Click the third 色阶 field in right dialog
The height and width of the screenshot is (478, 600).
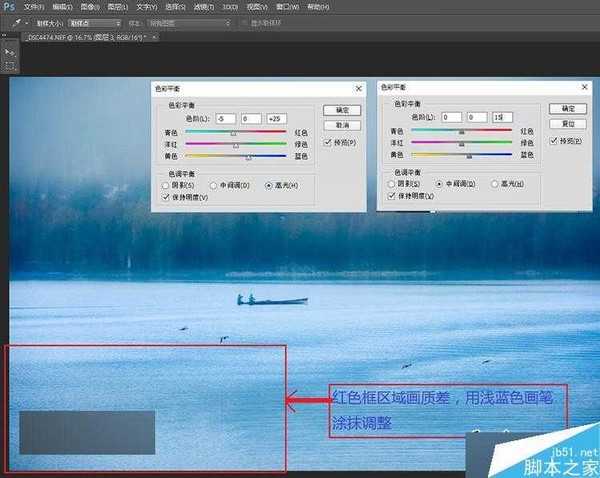502,117
